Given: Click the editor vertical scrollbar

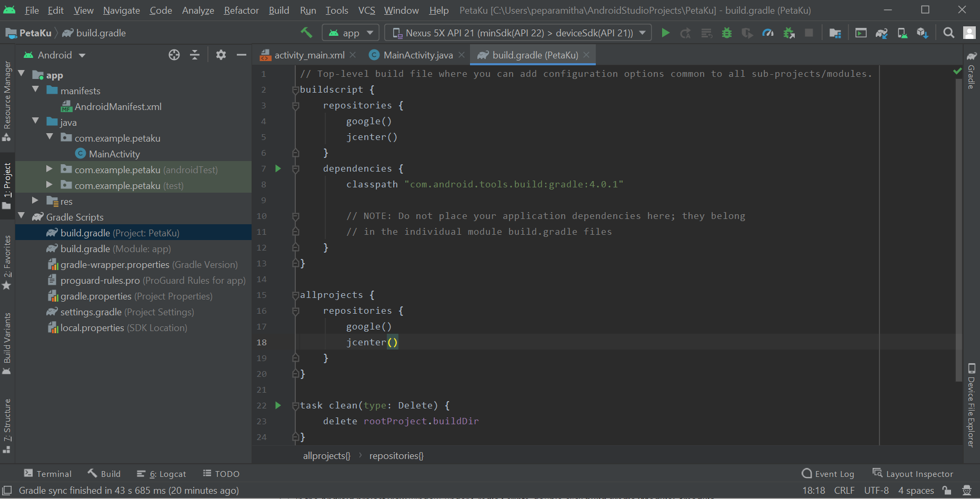Looking at the screenshot, I should (x=958, y=231).
